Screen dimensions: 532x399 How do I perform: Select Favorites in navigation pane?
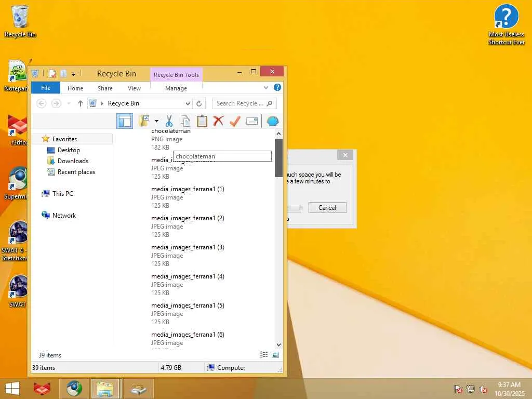pyautogui.click(x=64, y=139)
